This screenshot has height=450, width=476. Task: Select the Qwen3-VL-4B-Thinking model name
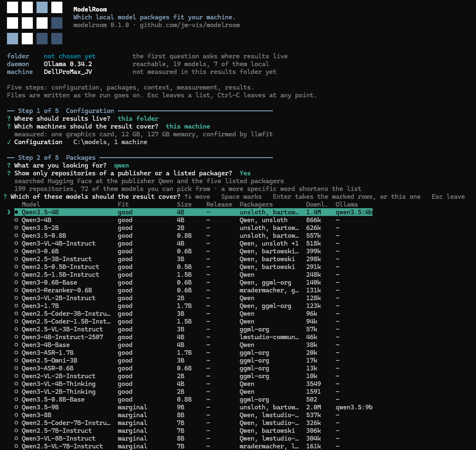point(59,384)
